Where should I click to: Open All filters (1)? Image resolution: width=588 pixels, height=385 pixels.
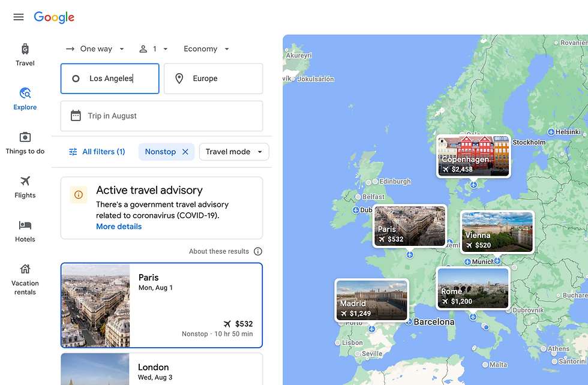97,152
